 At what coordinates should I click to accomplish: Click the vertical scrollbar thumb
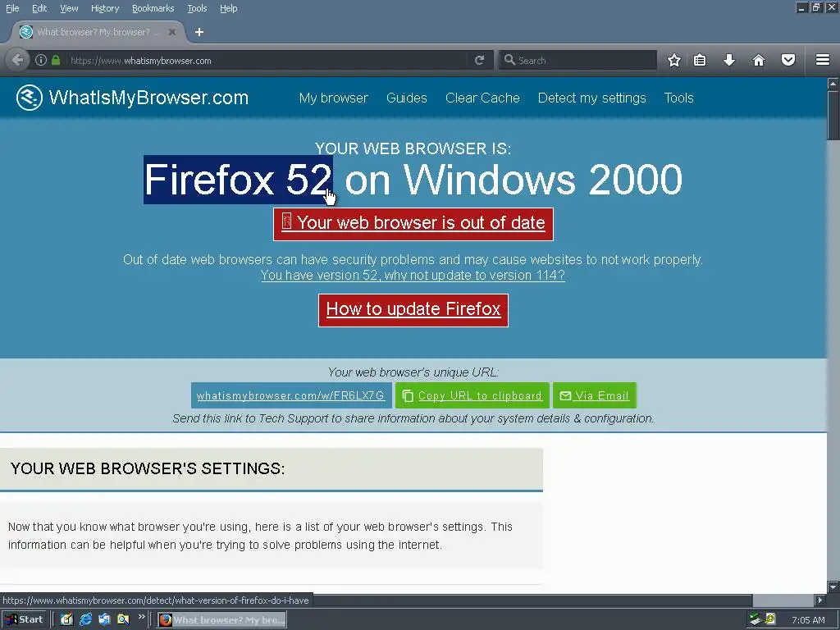tap(833, 115)
